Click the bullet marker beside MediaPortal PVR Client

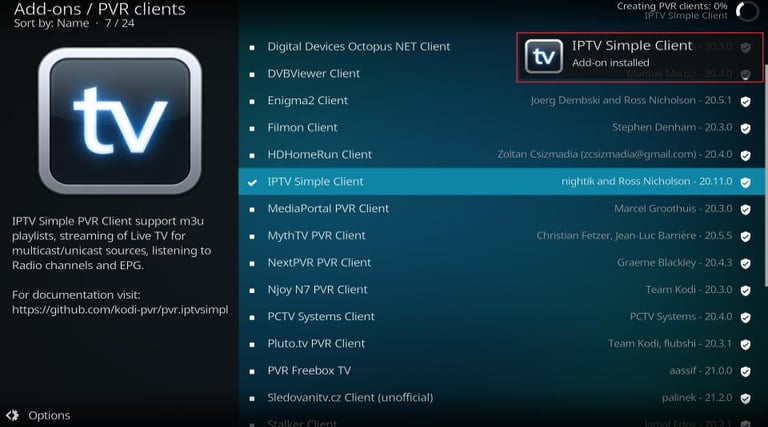click(x=252, y=210)
